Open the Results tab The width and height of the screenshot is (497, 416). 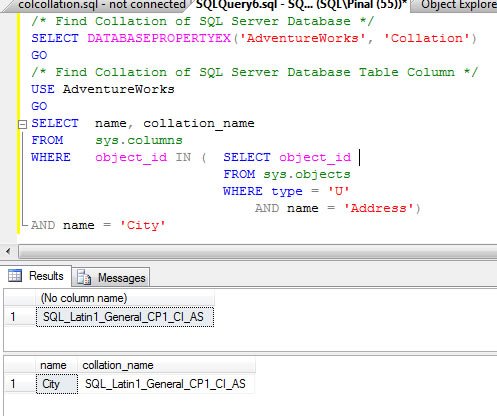point(37,276)
